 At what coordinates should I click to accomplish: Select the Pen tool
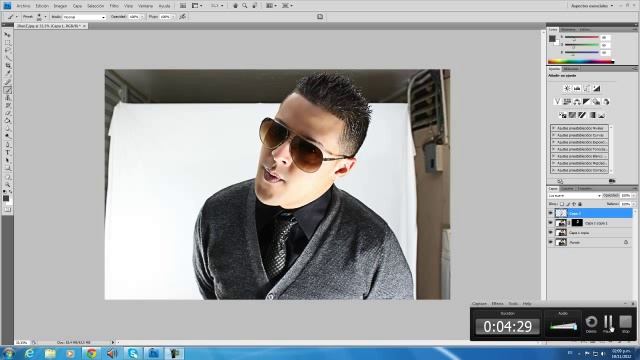click(7, 145)
